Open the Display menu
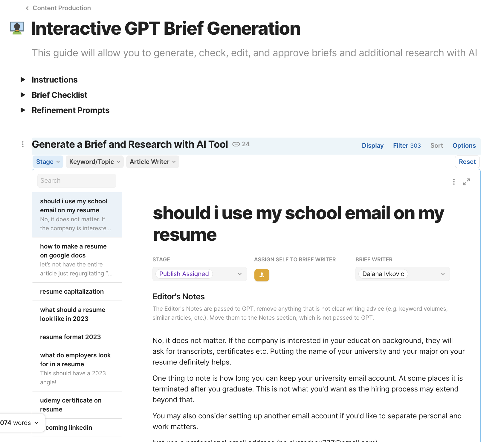 (x=372, y=146)
